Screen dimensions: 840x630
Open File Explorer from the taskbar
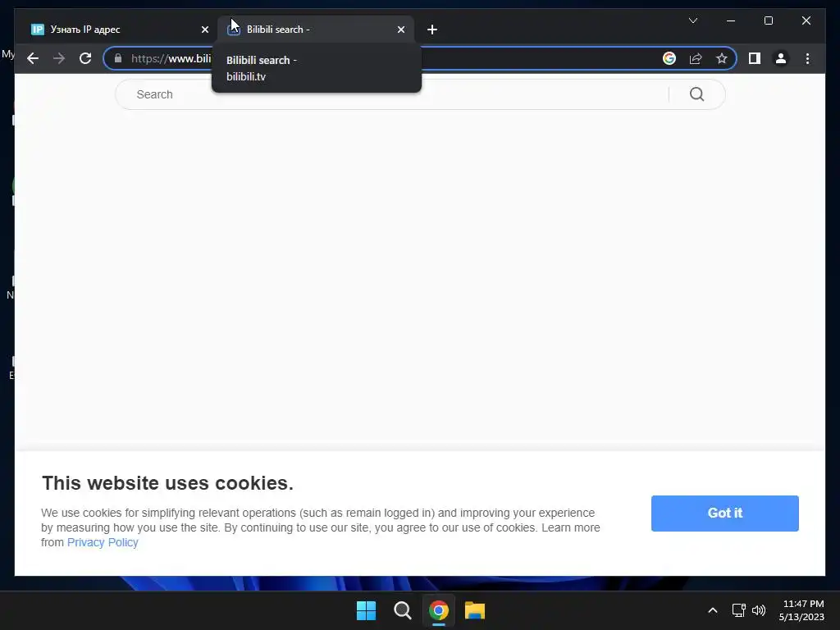pyautogui.click(x=475, y=610)
